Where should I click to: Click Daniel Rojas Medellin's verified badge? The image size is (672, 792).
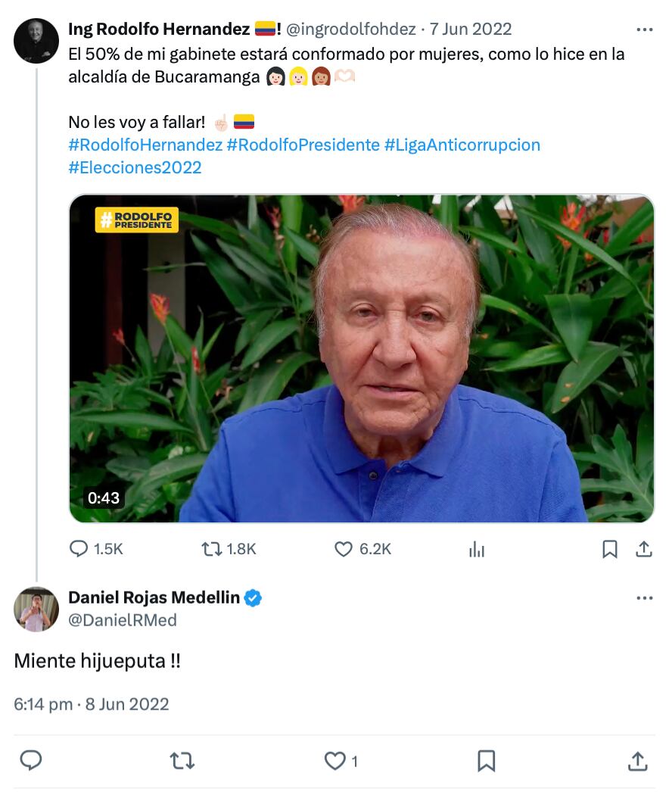[x=253, y=597]
